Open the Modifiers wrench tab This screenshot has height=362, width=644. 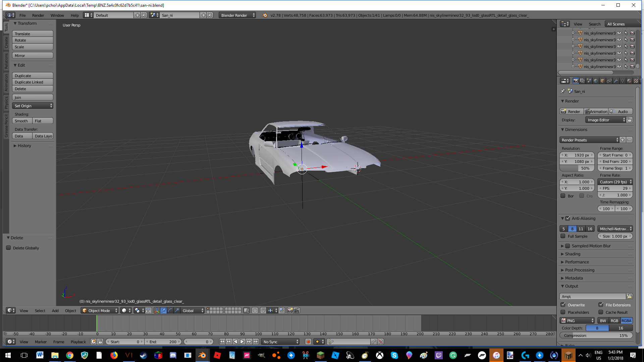click(616, 81)
